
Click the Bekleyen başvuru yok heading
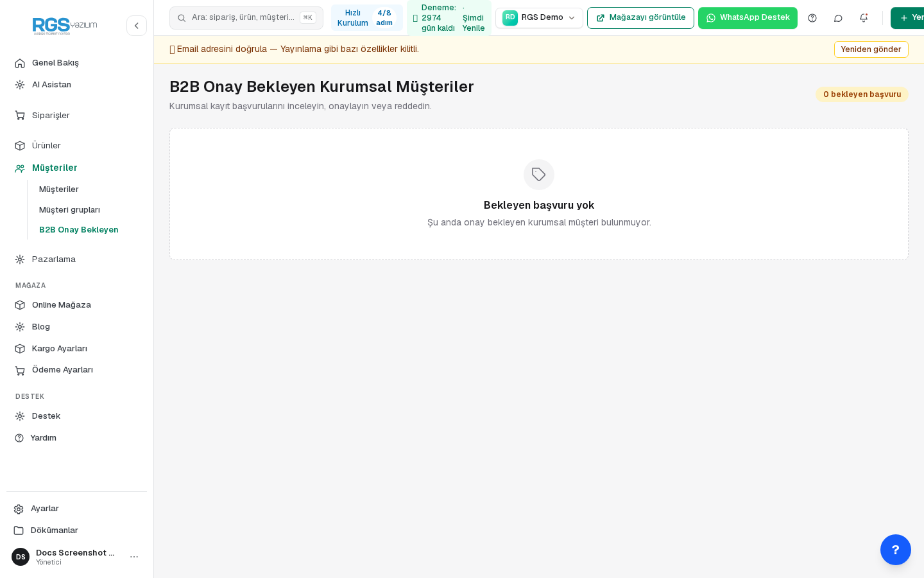[539, 206]
